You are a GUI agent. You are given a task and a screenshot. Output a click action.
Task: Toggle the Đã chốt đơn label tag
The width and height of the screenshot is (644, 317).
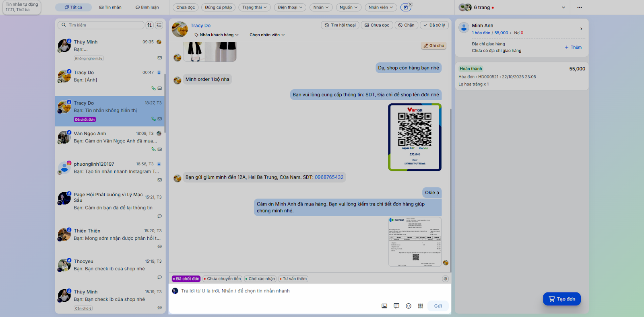point(186,279)
